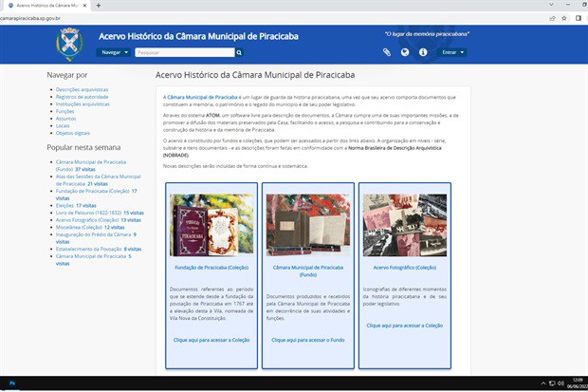Click Câmara Municipal de Piracicaba link in intro paragraph
588x392 pixels.
[202, 97]
